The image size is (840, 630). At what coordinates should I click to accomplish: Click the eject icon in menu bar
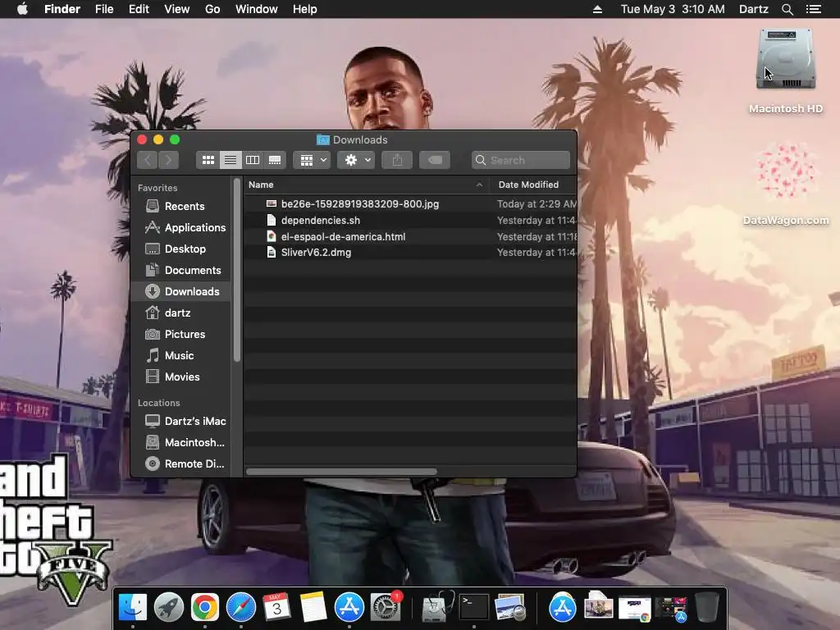597,9
